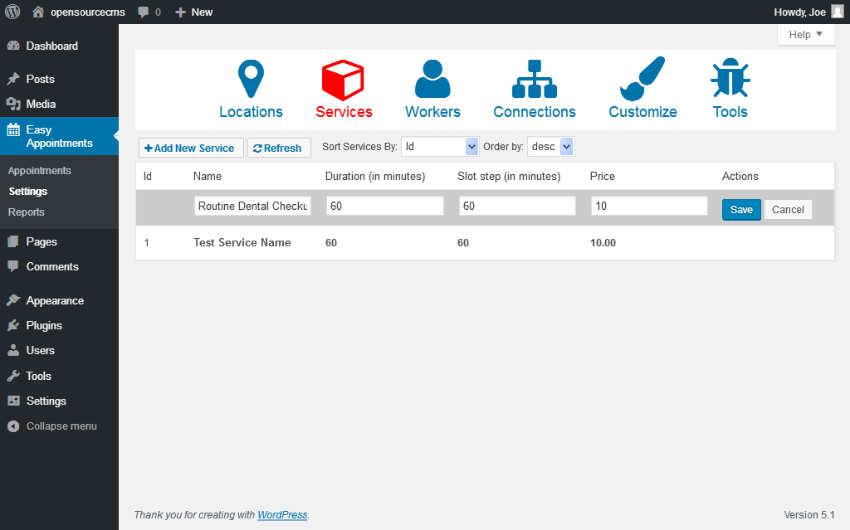Open the Connections hierarchy icon
The image size is (850, 530).
point(534,79)
